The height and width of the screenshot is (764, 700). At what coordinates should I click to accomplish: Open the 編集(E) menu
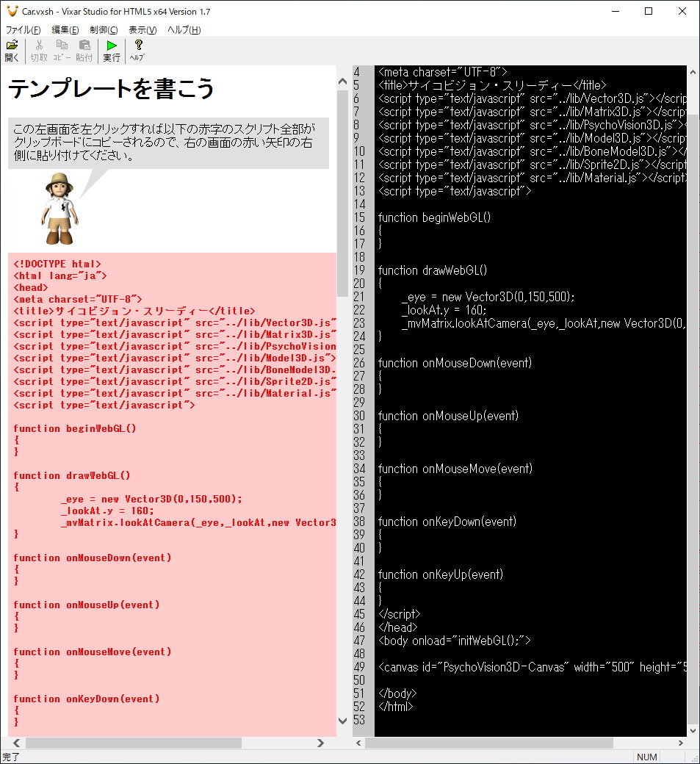[65, 29]
